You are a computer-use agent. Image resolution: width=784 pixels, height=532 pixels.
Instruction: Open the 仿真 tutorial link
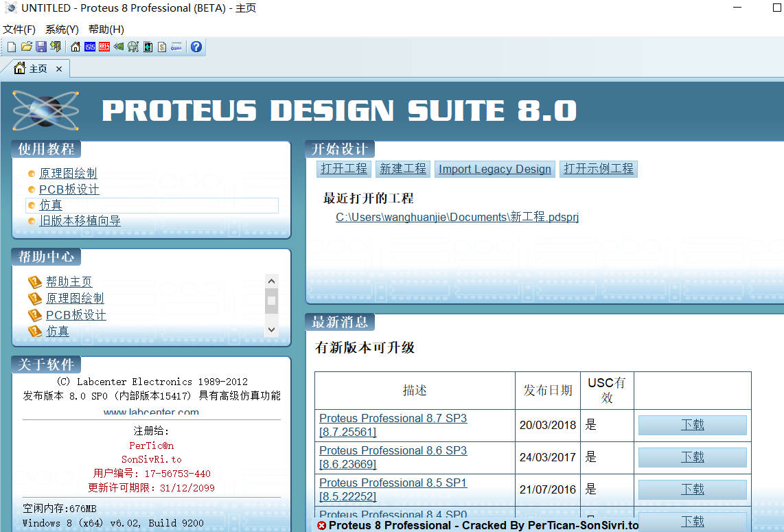(51, 205)
